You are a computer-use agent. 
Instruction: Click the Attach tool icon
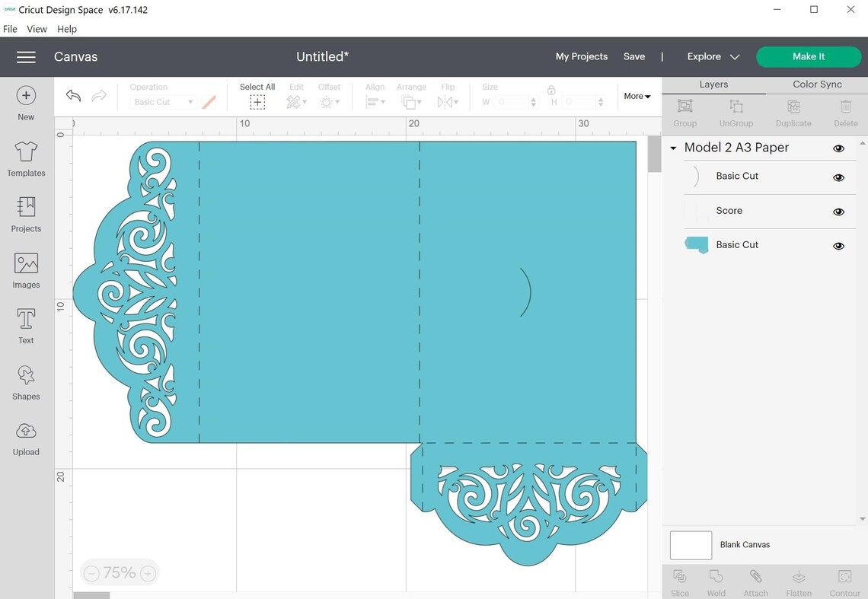pyautogui.click(x=755, y=578)
